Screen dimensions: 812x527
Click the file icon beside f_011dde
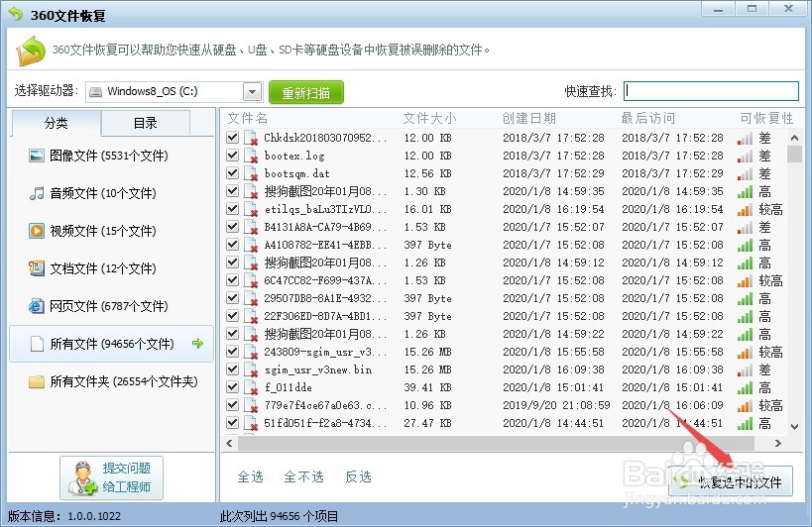click(251, 388)
